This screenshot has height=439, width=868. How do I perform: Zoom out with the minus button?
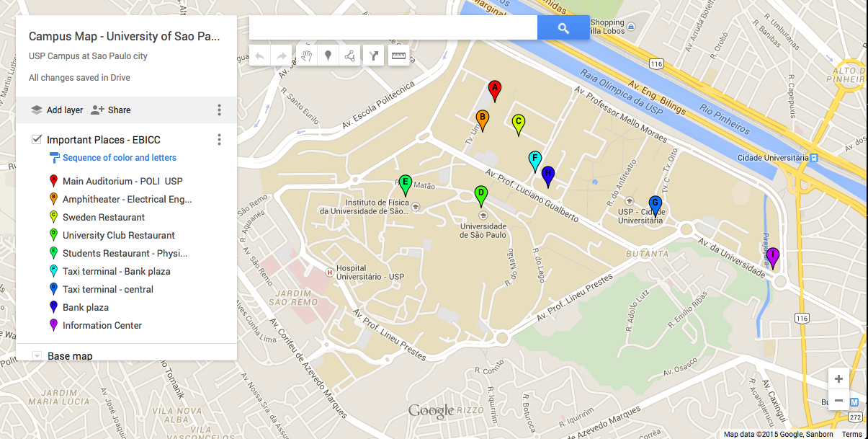click(x=838, y=401)
